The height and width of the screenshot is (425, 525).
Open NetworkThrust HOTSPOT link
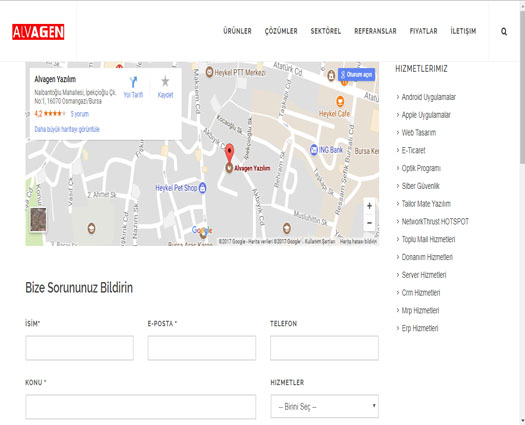435,221
